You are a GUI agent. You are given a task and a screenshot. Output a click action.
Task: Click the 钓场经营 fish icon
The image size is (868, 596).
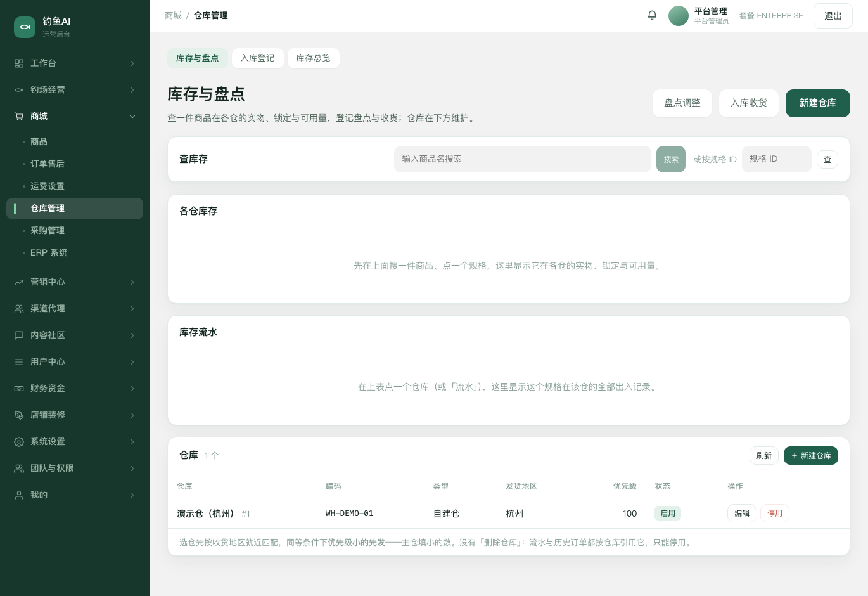[19, 90]
